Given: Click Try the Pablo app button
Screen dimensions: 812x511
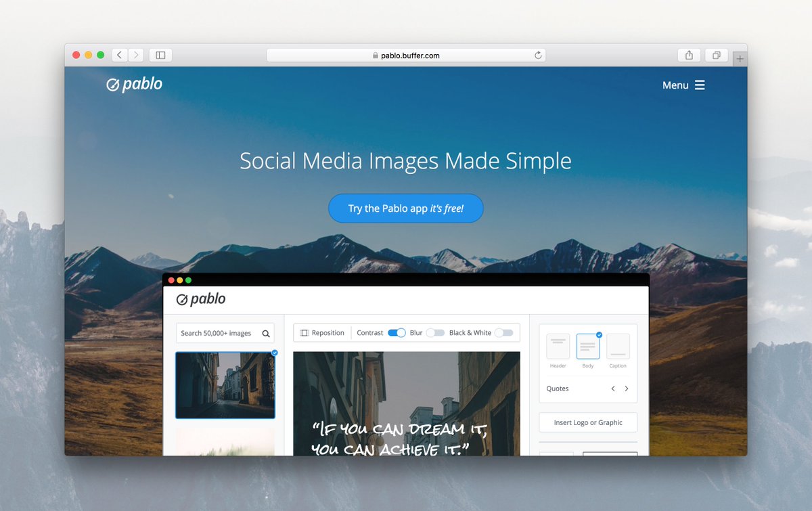Looking at the screenshot, I should pos(406,208).
